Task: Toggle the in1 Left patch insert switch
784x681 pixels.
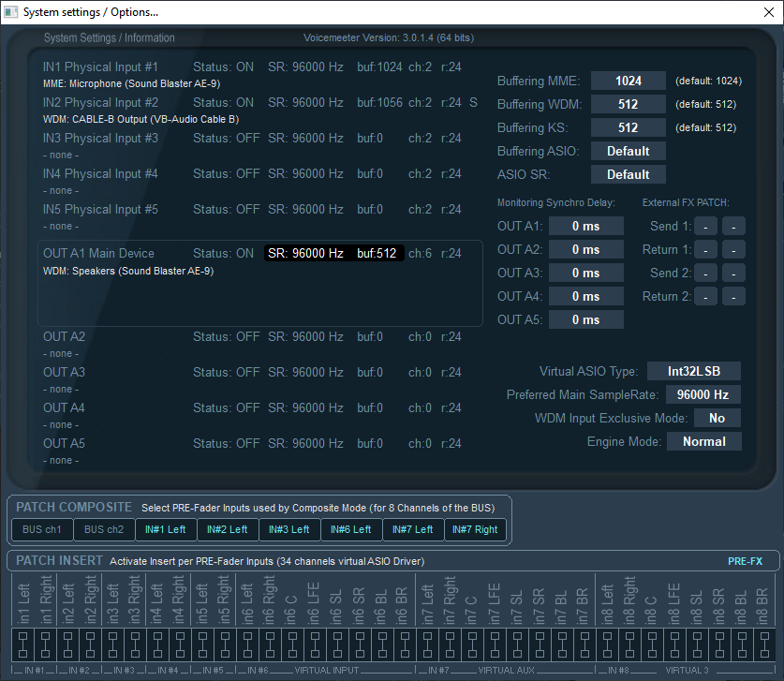Action: tap(22, 645)
